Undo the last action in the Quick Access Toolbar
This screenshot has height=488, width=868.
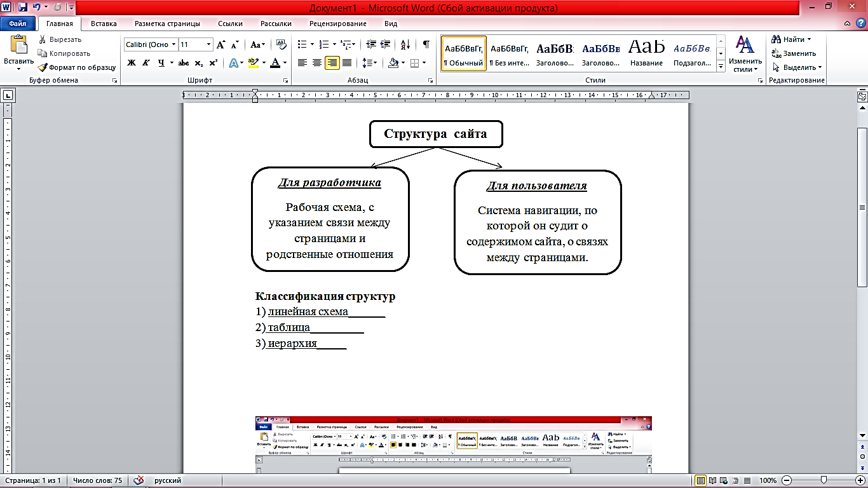point(37,8)
